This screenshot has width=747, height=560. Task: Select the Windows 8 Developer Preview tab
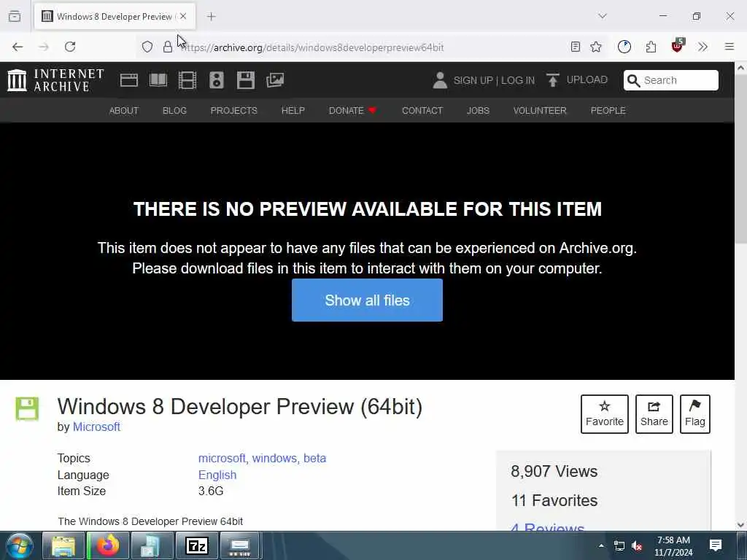click(x=115, y=17)
